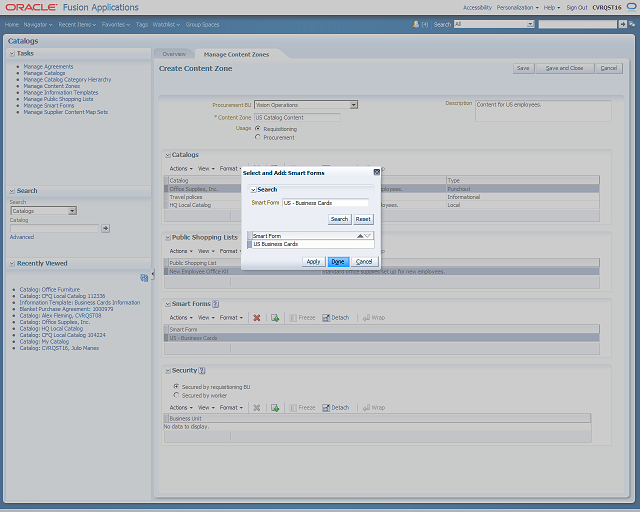Select Secured by requisitioning BU option
640x512 pixels.
pos(176,386)
